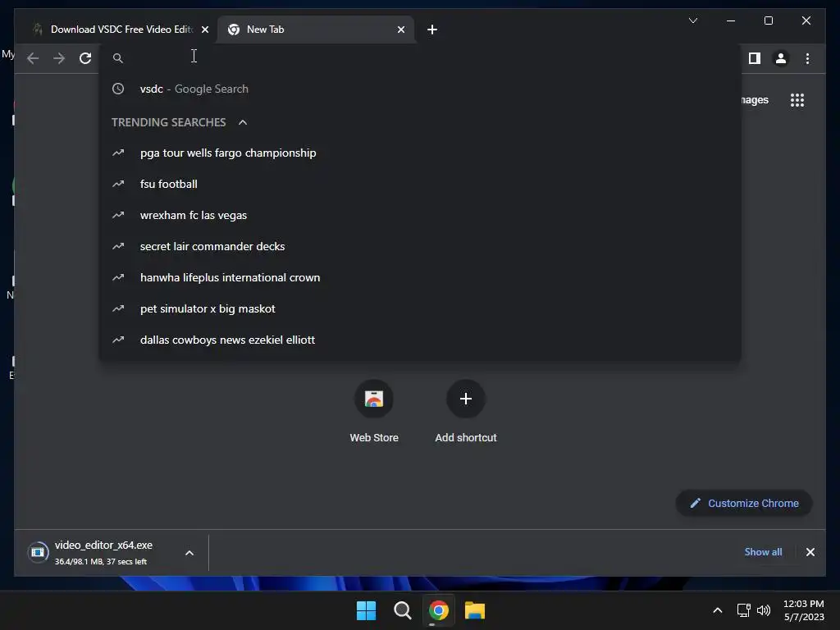This screenshot has height=630, width=840.
Task: Go back using the back arrow
Action: (33, 58)
